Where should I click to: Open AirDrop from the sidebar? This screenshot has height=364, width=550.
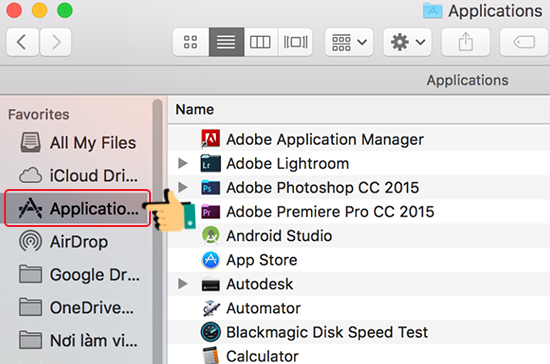[77, 242]
